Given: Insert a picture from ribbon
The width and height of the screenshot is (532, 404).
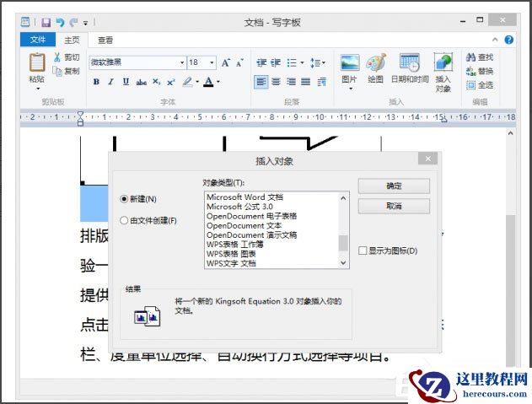Looking at the screenshot, I should [x=350, y=62].
